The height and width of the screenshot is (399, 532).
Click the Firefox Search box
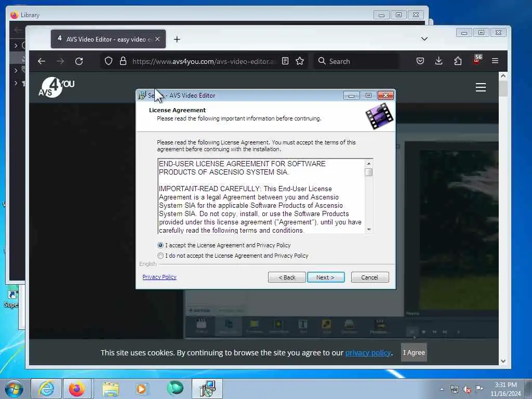pyautogui.click(x=356, y=61)
